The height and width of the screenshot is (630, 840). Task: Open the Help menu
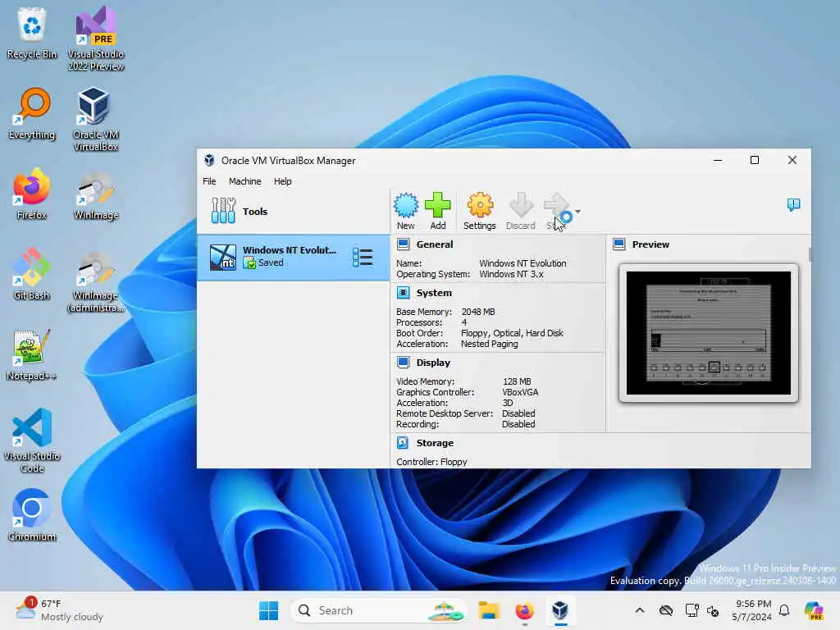(282, 181)
